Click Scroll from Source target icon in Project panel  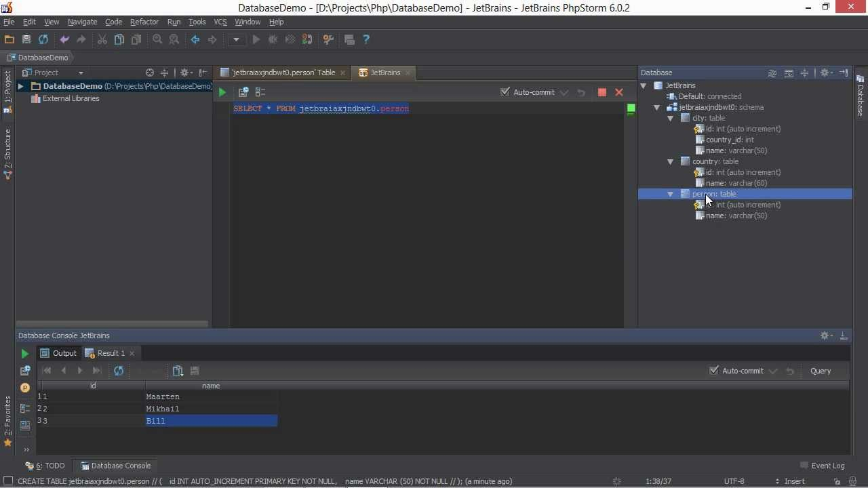pyautogui.click(x=150, y=73)
